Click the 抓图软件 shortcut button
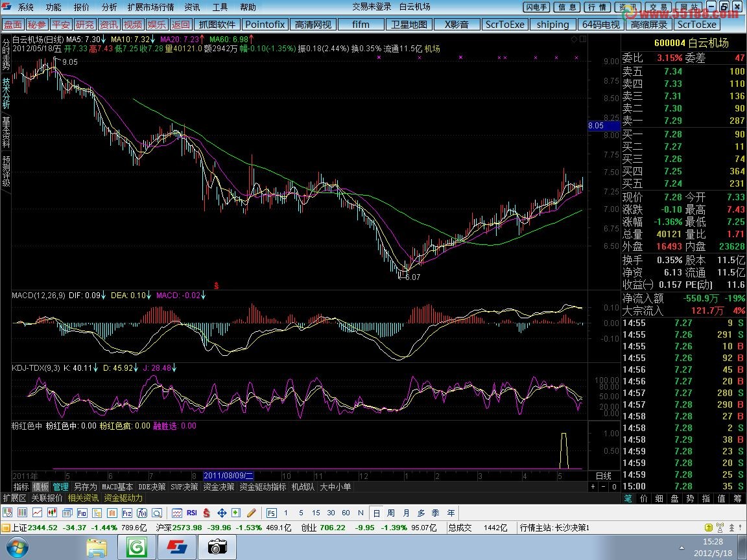The width and height of the screenshot is (747, 560). (217, 25)
